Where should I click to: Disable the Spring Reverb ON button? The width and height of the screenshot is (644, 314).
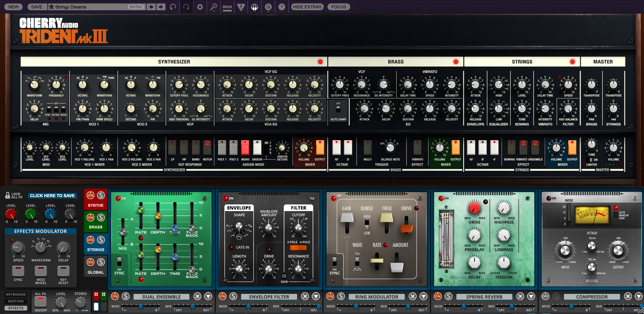point(438,297)
